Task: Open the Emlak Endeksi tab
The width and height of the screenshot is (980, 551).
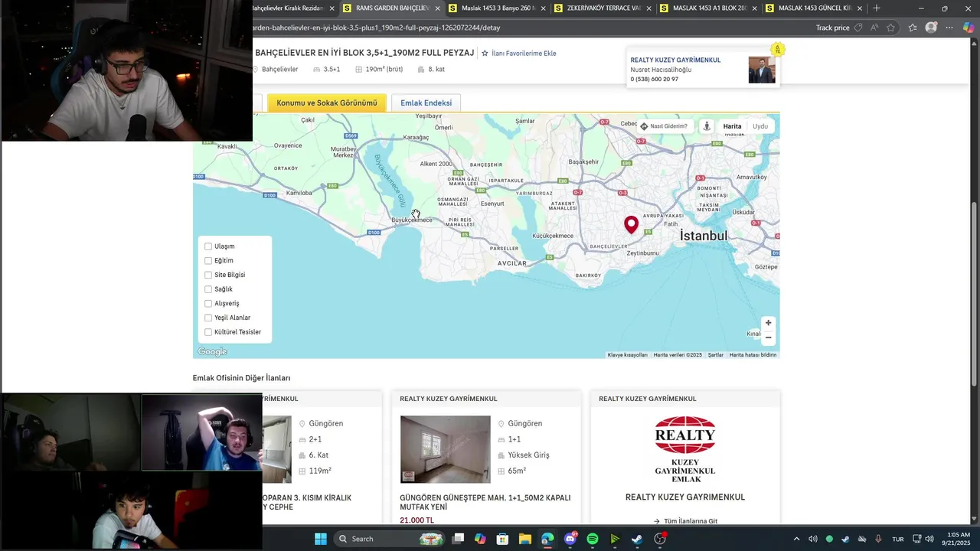Action: [x=426, y=103]
